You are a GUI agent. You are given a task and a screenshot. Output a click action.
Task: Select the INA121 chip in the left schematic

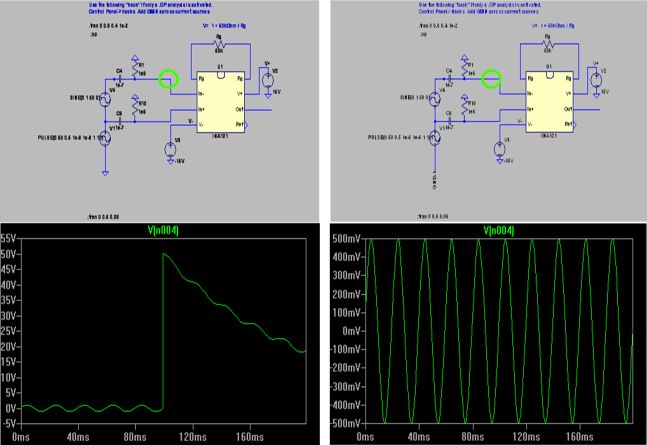tap(221, 102)
